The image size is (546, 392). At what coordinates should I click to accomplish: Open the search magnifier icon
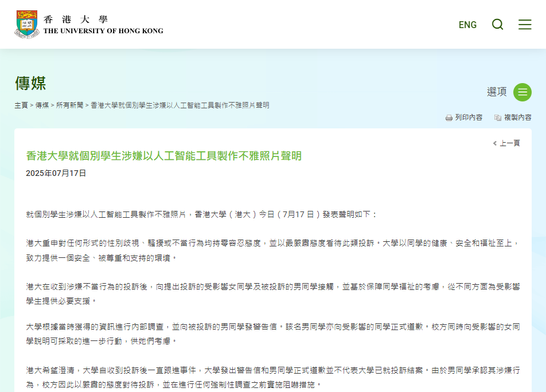point(497,25)
